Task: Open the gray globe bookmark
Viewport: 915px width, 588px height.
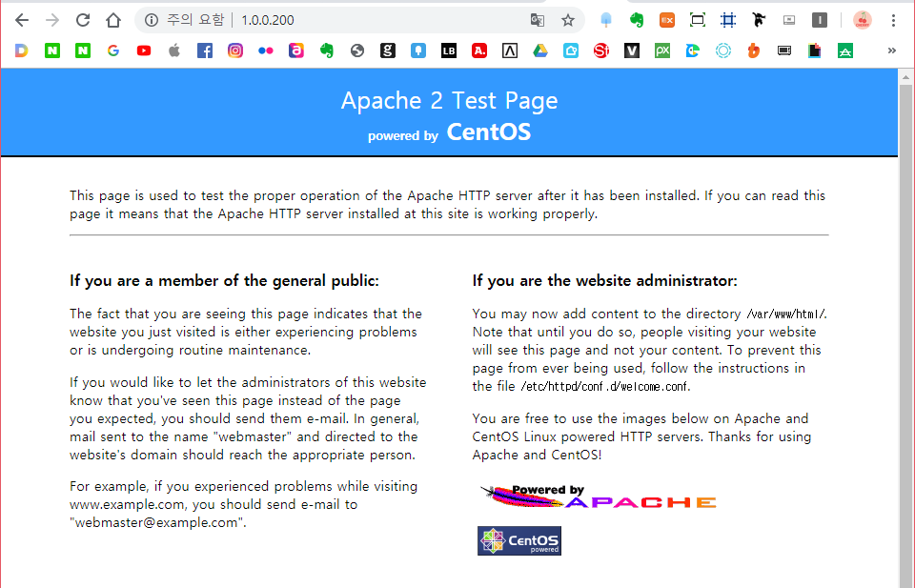Action: (357, 51)
